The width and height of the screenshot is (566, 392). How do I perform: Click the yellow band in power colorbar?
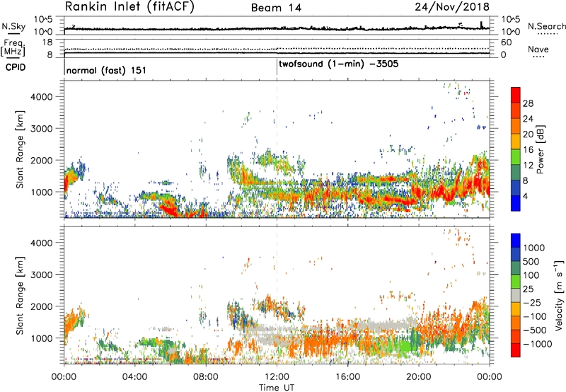point(516,142)
